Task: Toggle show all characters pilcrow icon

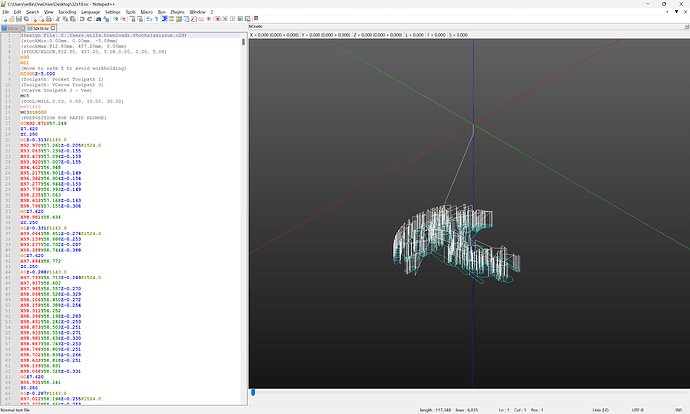Action: (x=157, y=19)
